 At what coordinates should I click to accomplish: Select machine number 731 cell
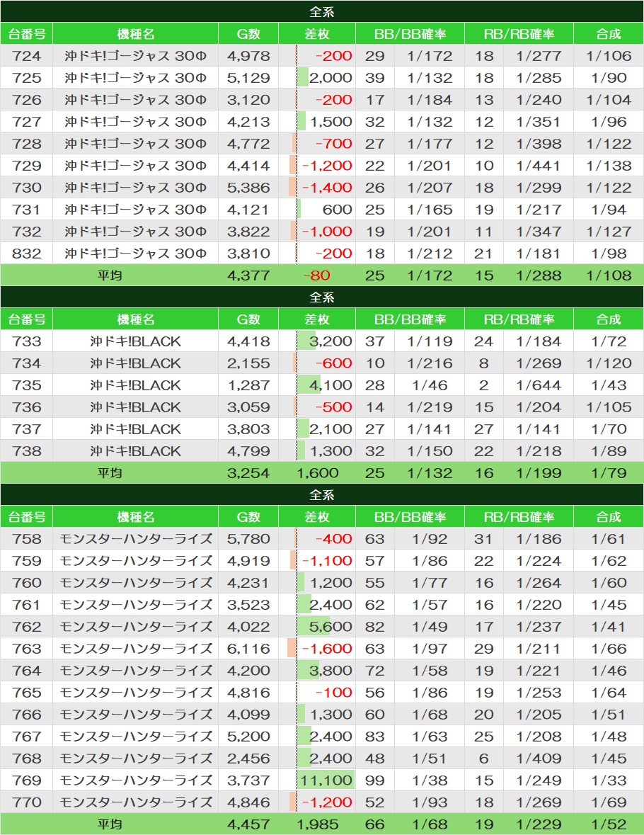[x=27, y=210]
